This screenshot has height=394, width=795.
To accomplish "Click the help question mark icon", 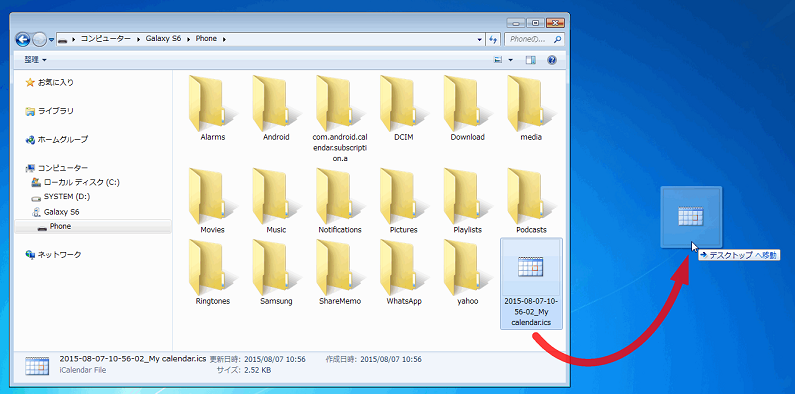I will [552, 60].
